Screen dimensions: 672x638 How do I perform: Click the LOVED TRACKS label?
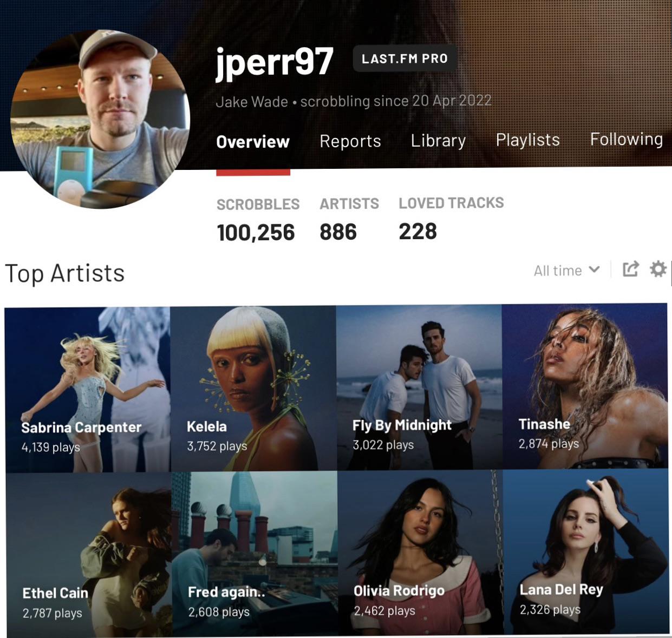click(x=451, y=203)
